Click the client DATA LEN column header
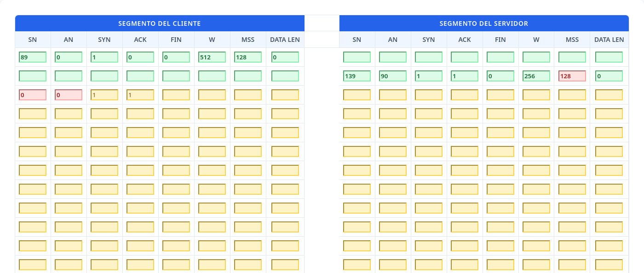The height and width of the screenshot is (273, 644). coord(285,40)
